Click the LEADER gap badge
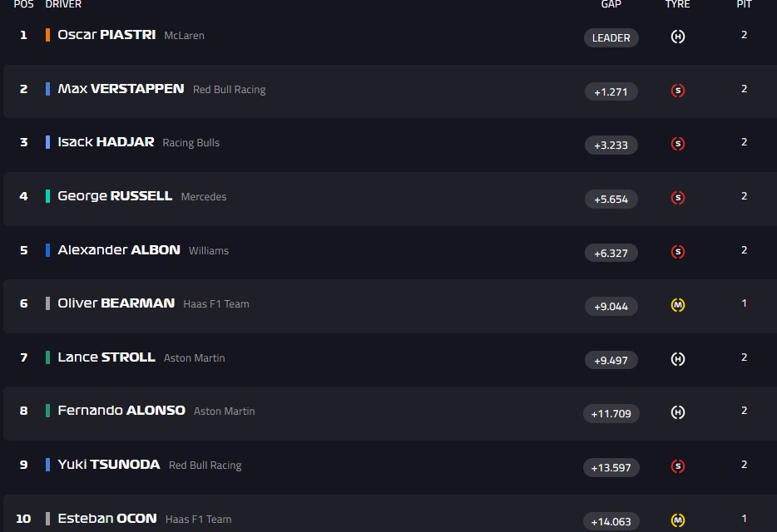This screenshot has height=532, width=777. [x=611, y=37]
